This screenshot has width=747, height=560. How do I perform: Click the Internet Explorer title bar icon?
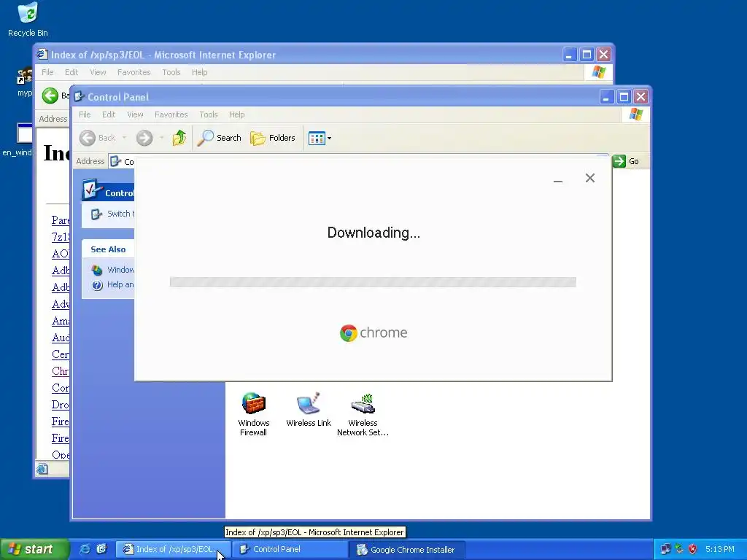click(x=42, y=55)
